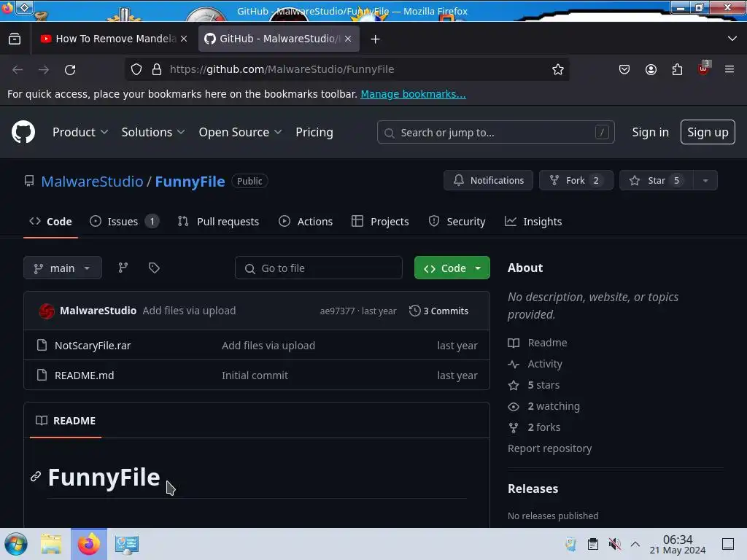View branches using the branch icon
This screenshot has height=560, width=747.
pyautogui.click(x=123, y=268)
